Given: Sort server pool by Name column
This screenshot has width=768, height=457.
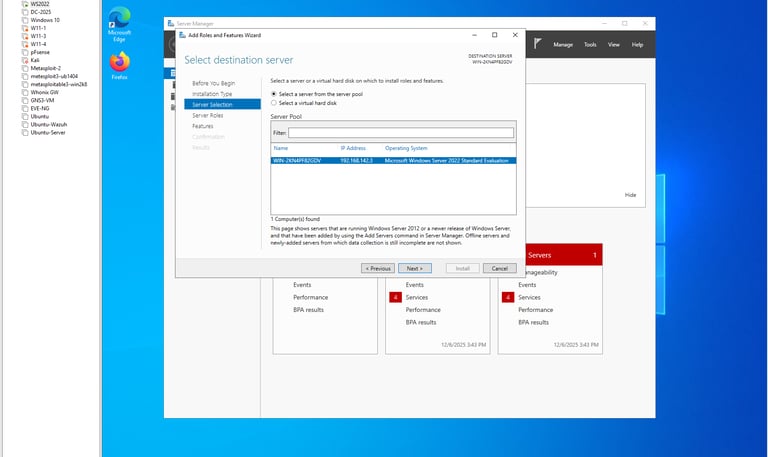Looking at the screenshot, I should (281, 148).
